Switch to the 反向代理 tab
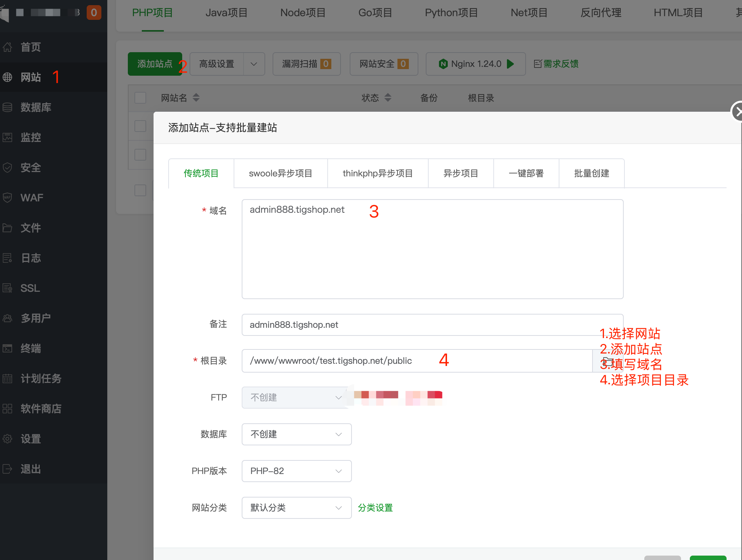742x560 pixels. (601, 13)
